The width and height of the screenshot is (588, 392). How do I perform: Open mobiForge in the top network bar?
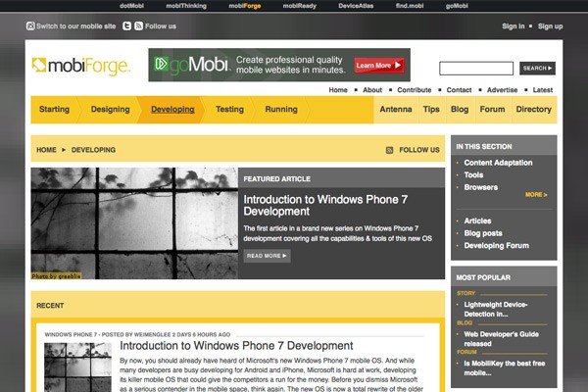[x=244, y=6]
